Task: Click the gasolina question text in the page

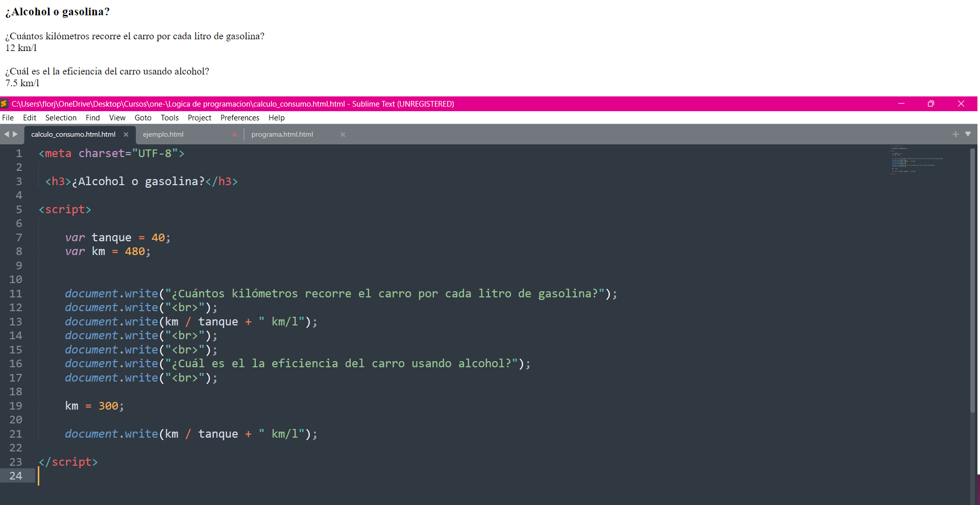Action: click(135, 36)
